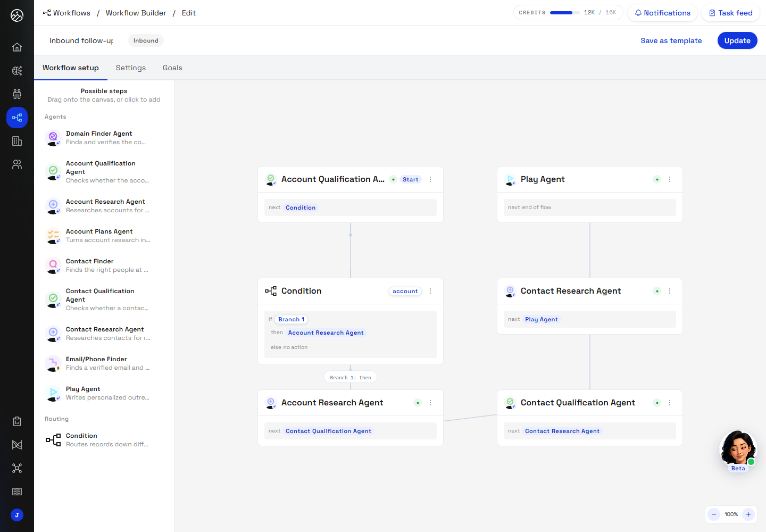Viewport: 766px width, 532px height.
Task: Add the Play Agent step from Possible steps
Action: (104, 393)
